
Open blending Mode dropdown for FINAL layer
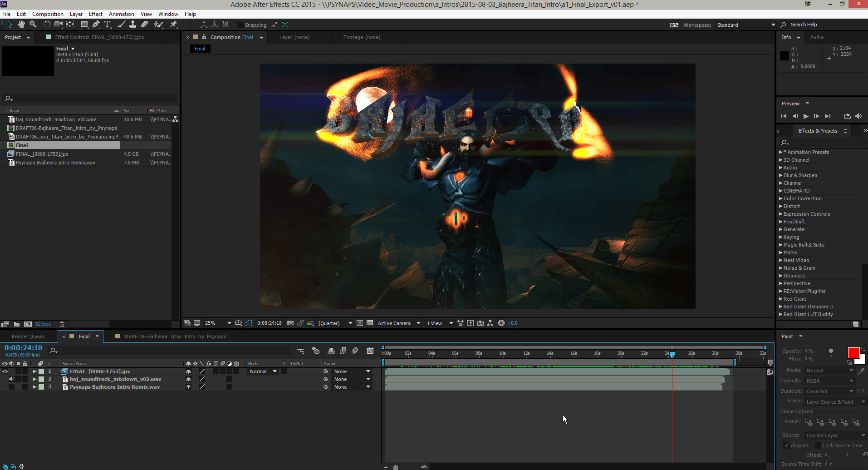click(263, 371)
